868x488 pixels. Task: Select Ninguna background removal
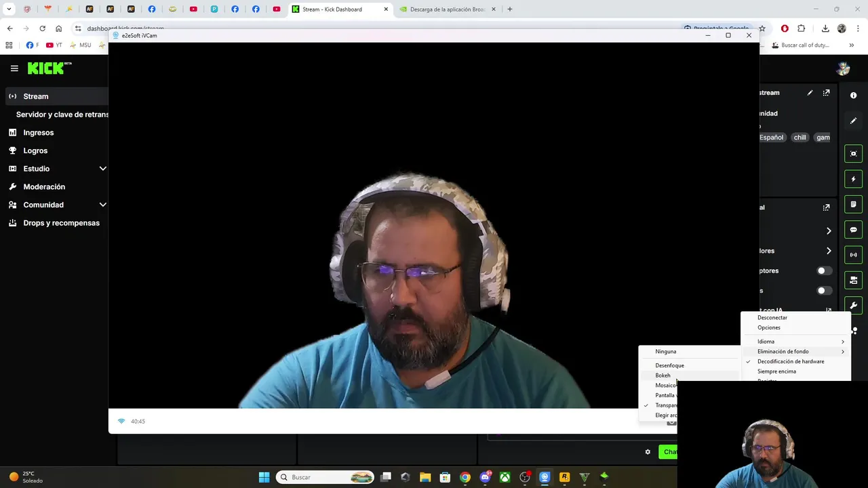tap(689, 352)
